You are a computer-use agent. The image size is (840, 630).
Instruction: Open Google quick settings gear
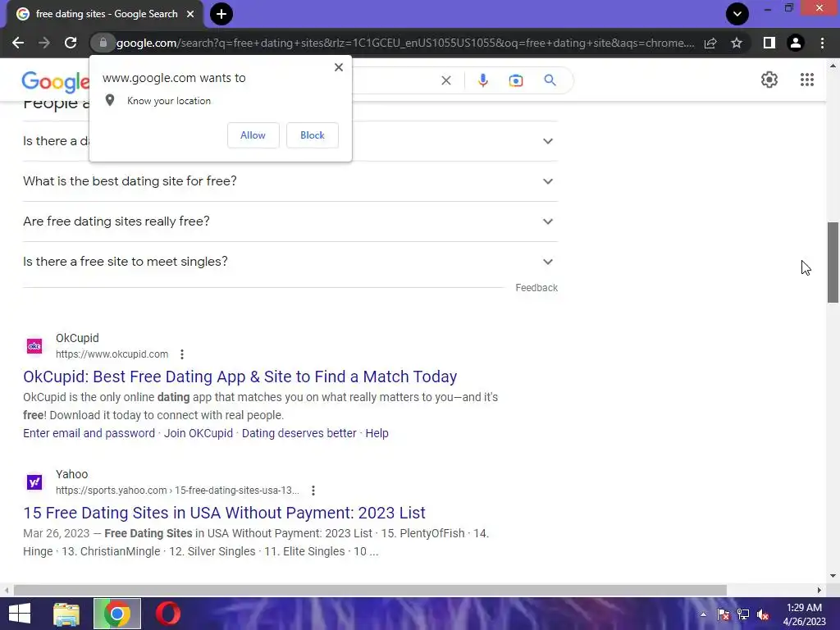(769, 80)
